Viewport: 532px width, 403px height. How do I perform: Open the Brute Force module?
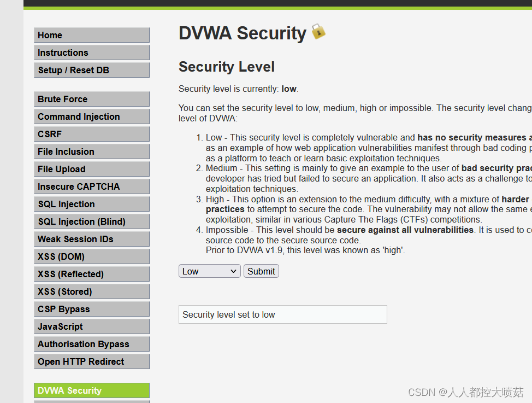tap(91, 99)
